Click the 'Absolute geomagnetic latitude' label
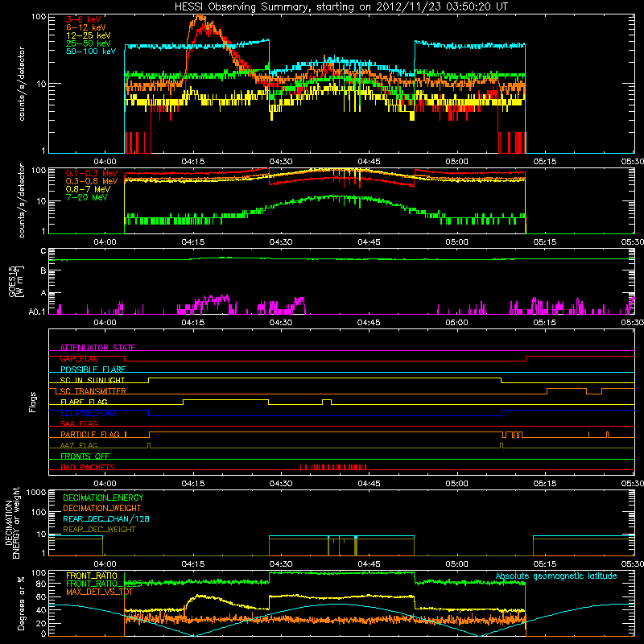The height and width of the screenshot is (644, 644). pyautogui.click(x=556, y=576)
